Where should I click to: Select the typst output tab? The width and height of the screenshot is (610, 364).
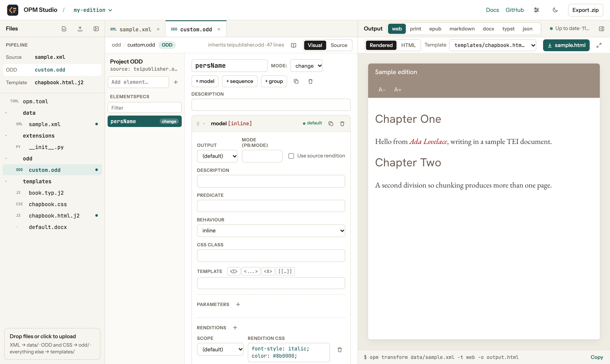pos(508,29)
